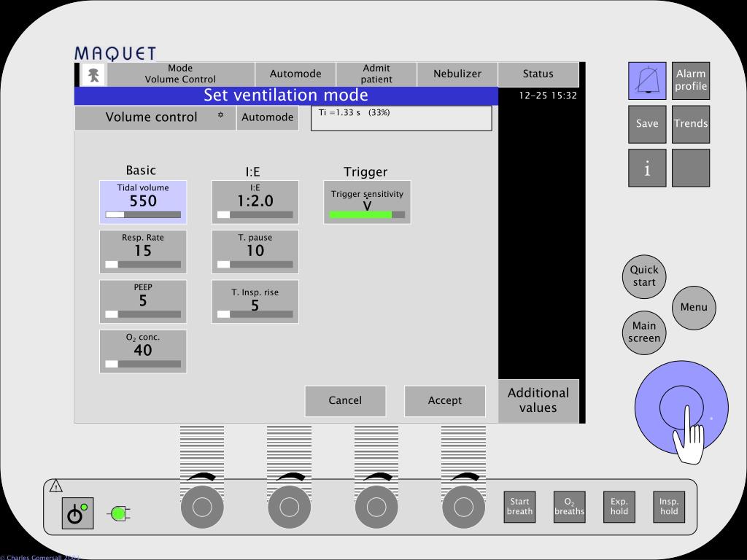Open the Mode Volume Control menu
The image size is (747, 560).
click(x=181, y=74)
